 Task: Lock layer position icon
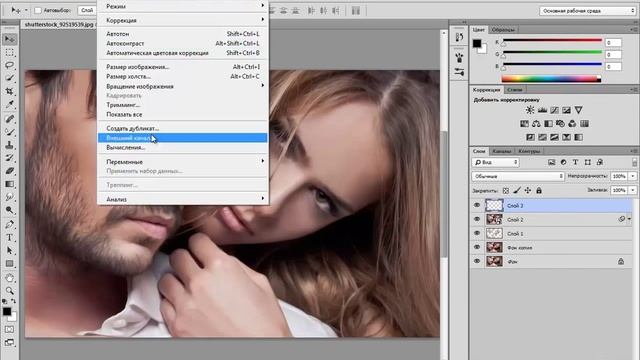tap(528, 191)
